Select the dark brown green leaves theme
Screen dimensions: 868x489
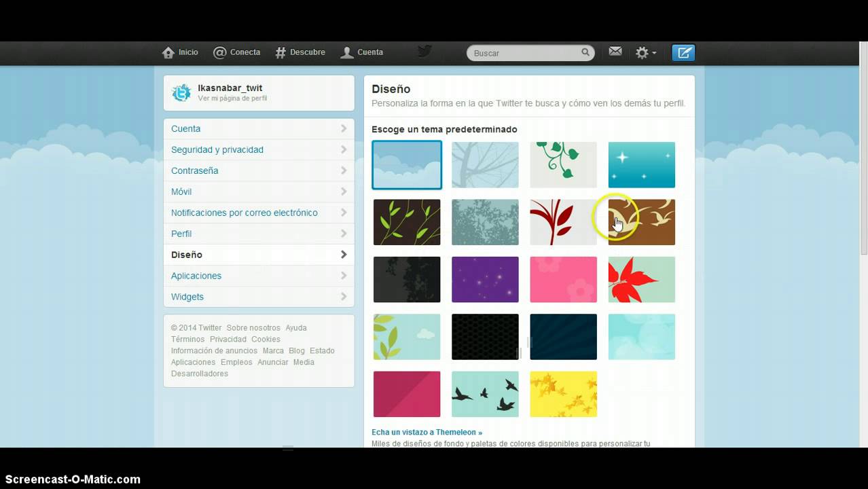tap(407, 222)
